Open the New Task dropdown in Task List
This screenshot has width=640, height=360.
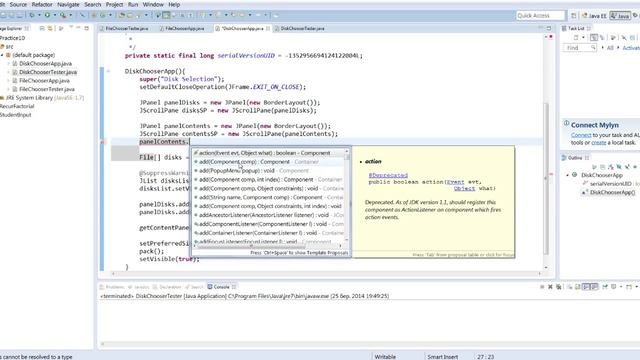pyautogui.click(x=583, y=37)
